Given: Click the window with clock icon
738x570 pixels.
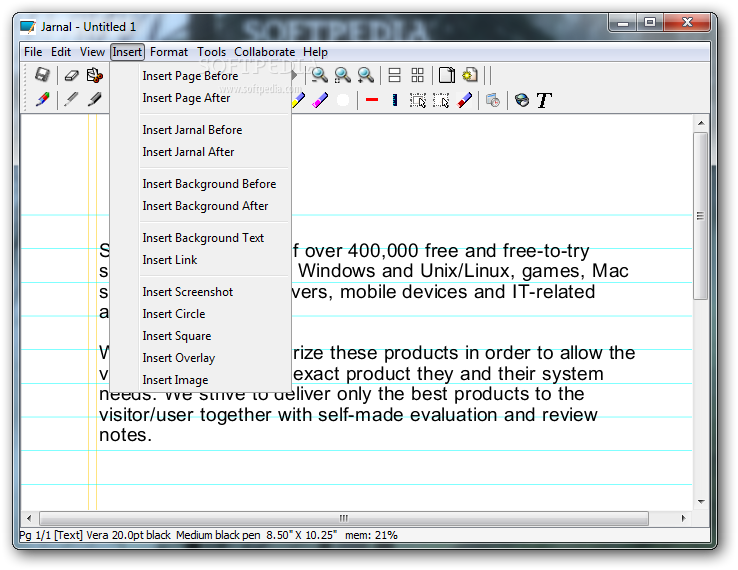Looking at the screenshot, I should (x=493, y=100).
